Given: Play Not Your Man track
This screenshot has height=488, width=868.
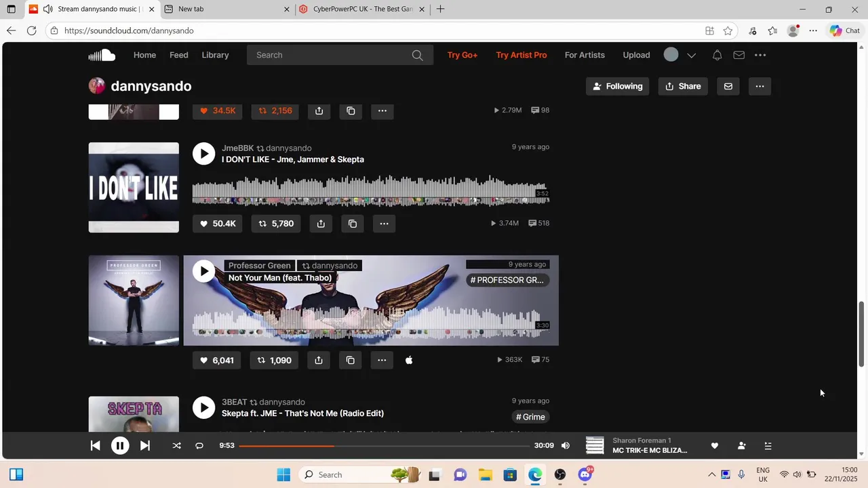Looking at the screenshot, I should point(203,271).
